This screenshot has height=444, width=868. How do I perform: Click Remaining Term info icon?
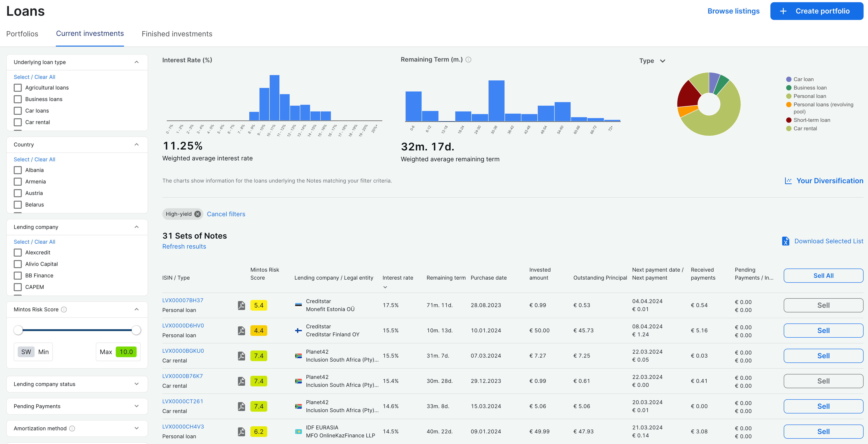click(468, 60)
